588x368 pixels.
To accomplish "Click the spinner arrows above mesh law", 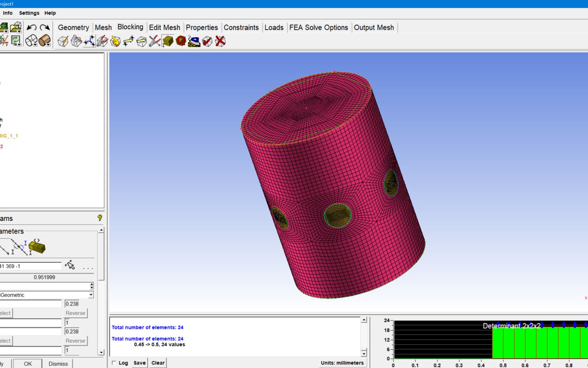I will (92, 286).
